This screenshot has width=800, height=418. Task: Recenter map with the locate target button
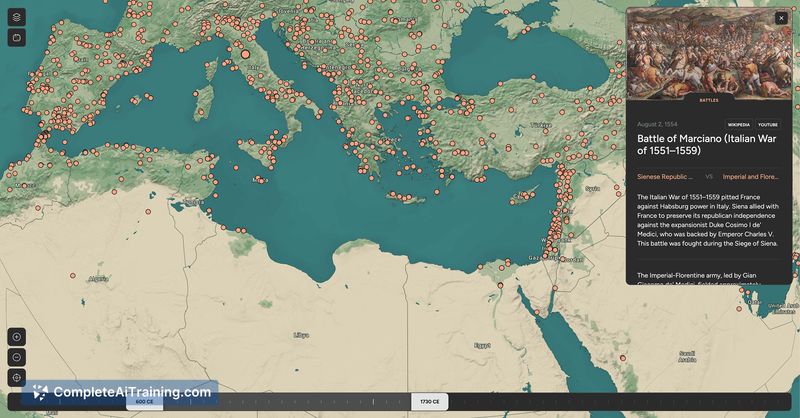coord(16,378)
